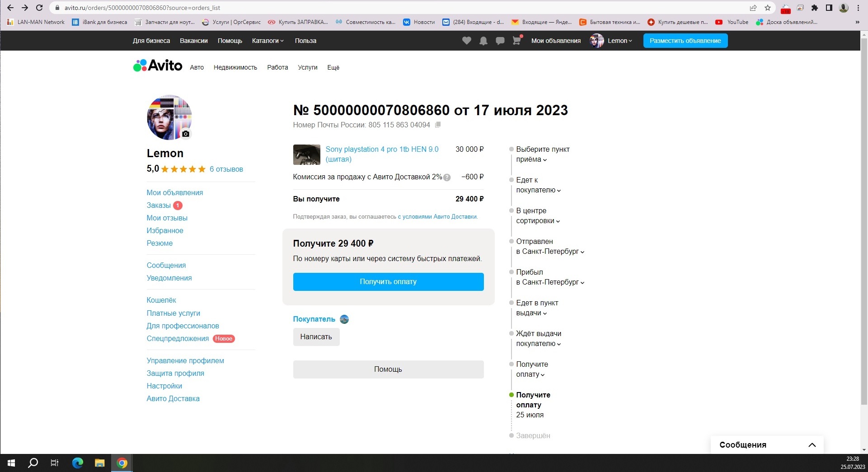
Task: Click the camera icon on profile avatar
Action: [186, 134]
